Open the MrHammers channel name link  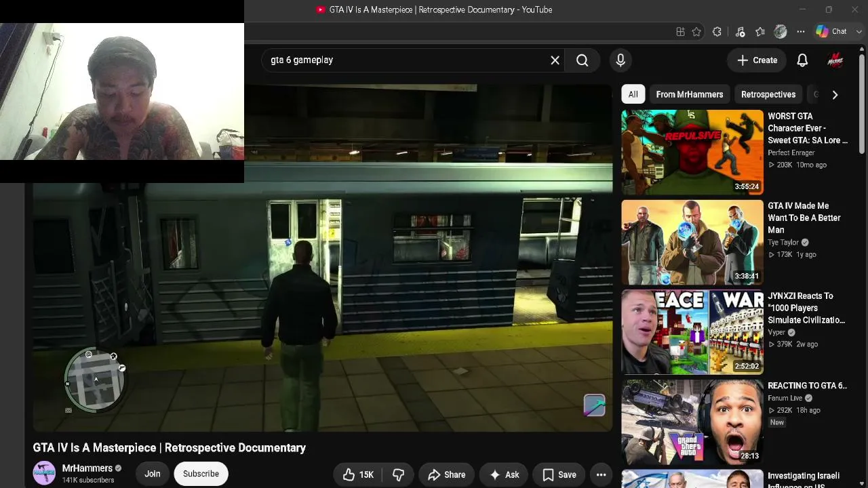click(87, 468)
